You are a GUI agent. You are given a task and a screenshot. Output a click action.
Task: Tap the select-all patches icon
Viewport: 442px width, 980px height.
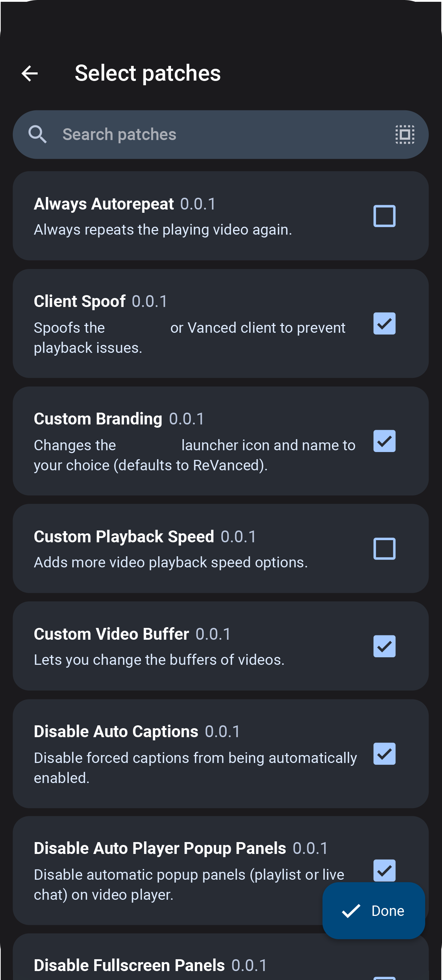pos(404,135)
